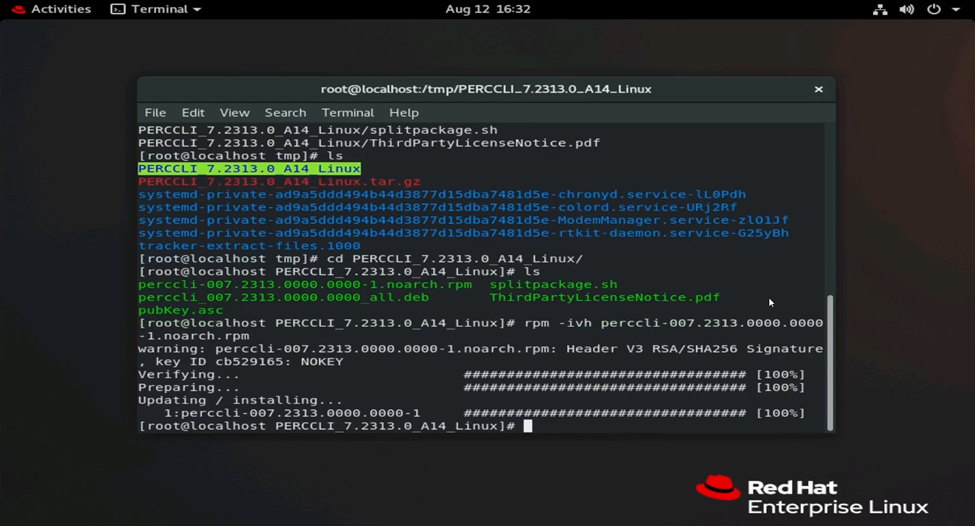The image size is (975, 526).
Task: Click the 'Updating / installing...' line
Action: pyautogui.click(x=240, y=400)
